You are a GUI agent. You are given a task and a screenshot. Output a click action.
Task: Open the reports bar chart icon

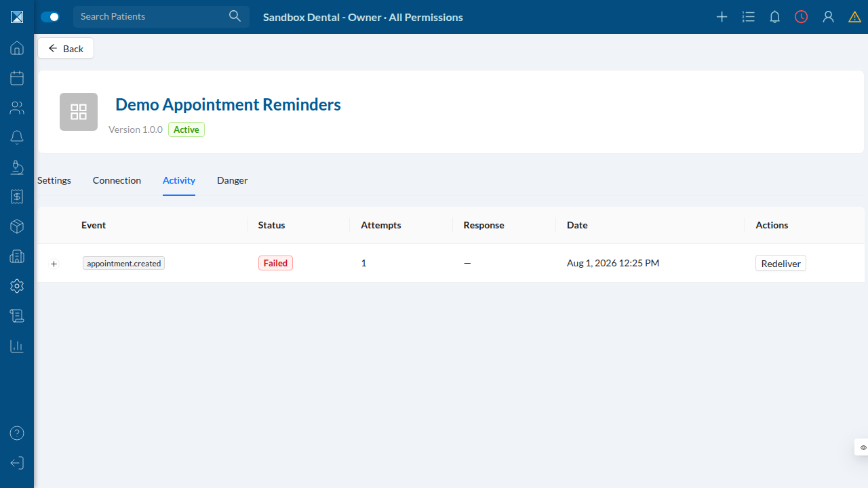(17, 346)
